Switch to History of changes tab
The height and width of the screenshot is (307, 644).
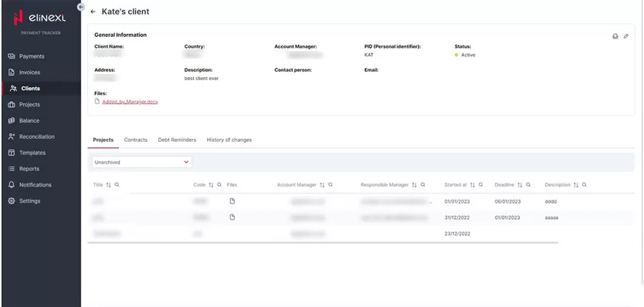coord(229,140)
